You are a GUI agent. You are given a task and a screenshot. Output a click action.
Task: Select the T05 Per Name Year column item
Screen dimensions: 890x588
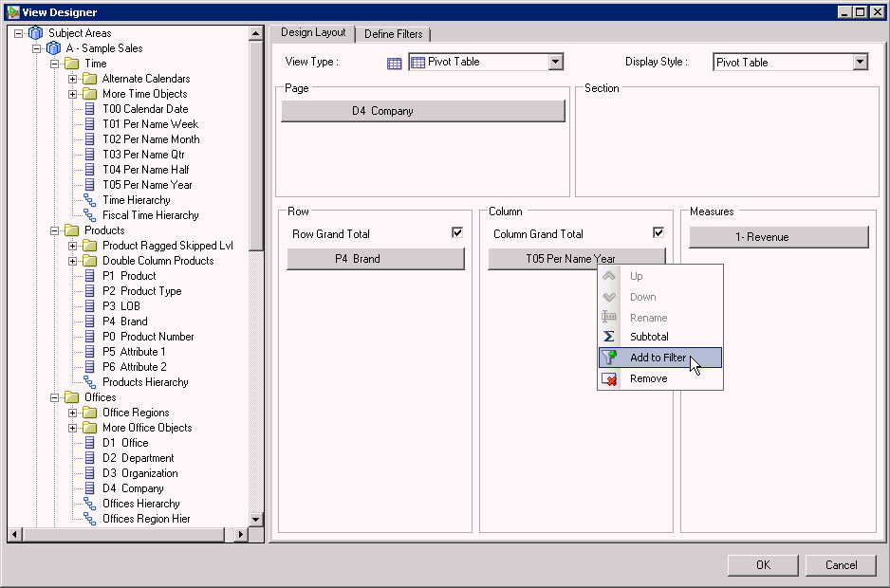click(x=577, y=259)
